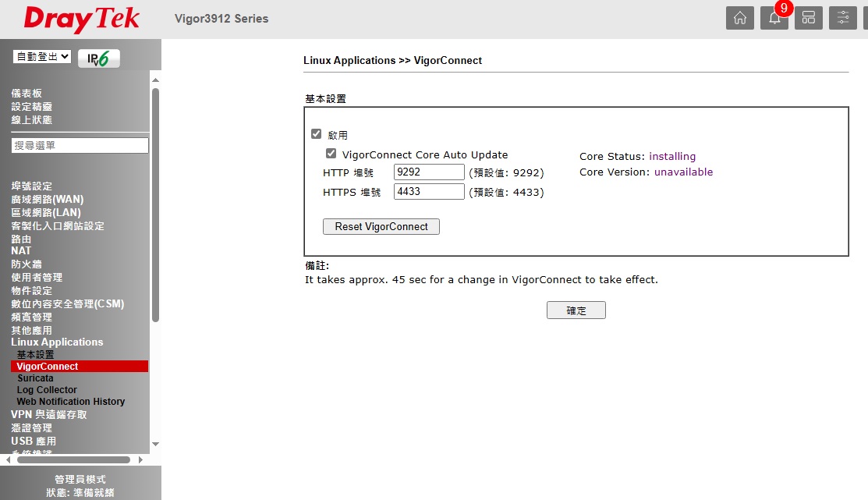The height and width of the screenshot is (500, 868).
Task: Toggle the 啟用 enable checkbox
Action: click(x=316, y=134)
